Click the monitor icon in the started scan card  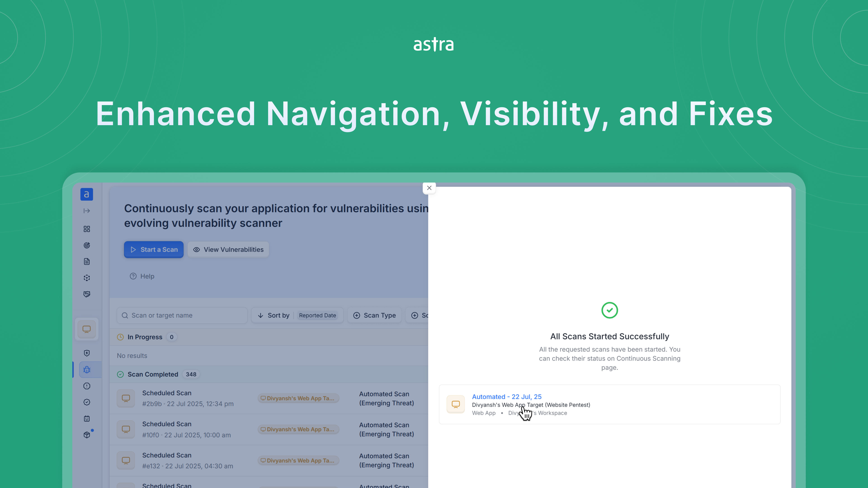click(455, 404)
